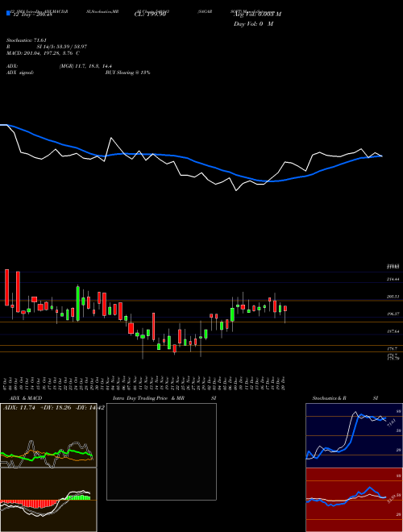
Task: Click the '+DY: 18.26' readout
Action: pyautogui.click(x=56, y=408)
